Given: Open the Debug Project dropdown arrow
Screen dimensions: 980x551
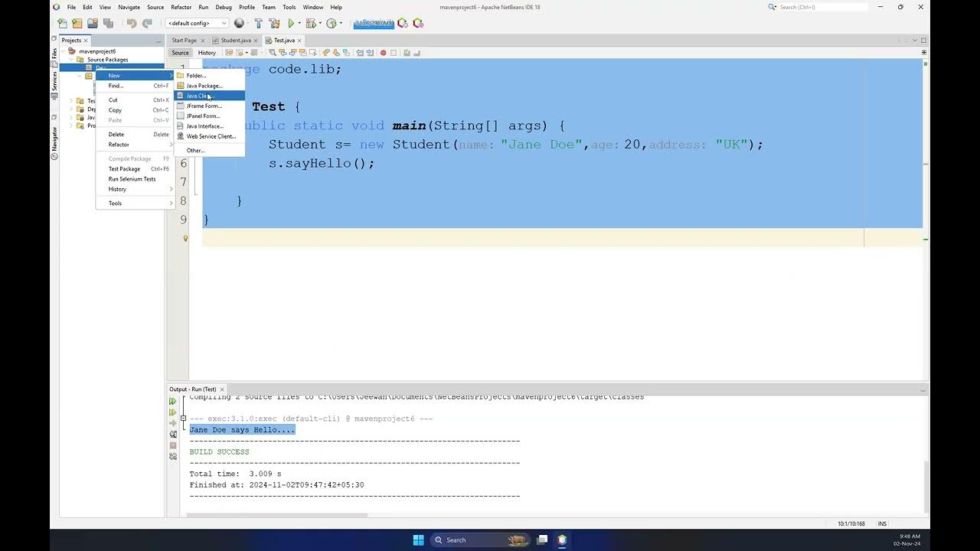Looking at the screenshot, I should 320,23.
